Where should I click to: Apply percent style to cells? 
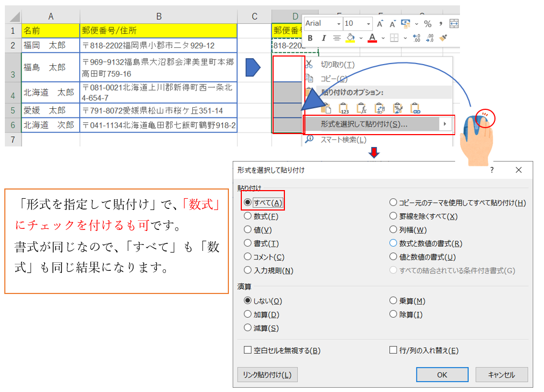tap(428, 24)
